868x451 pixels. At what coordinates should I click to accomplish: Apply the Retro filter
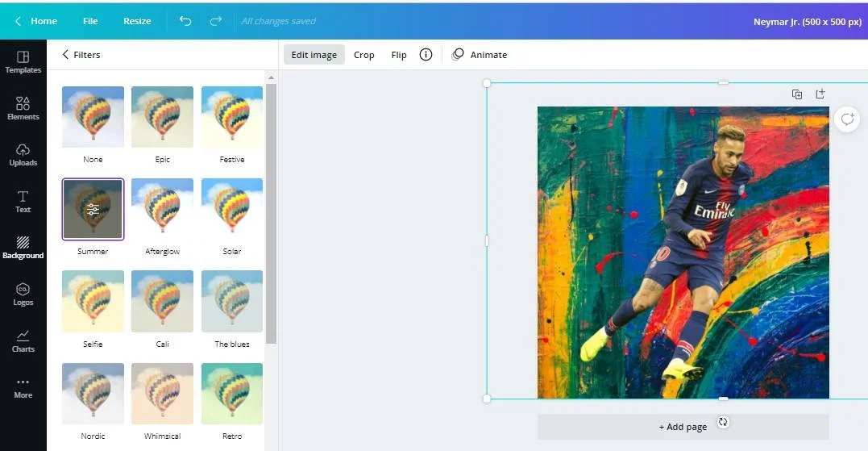point(232,394)
